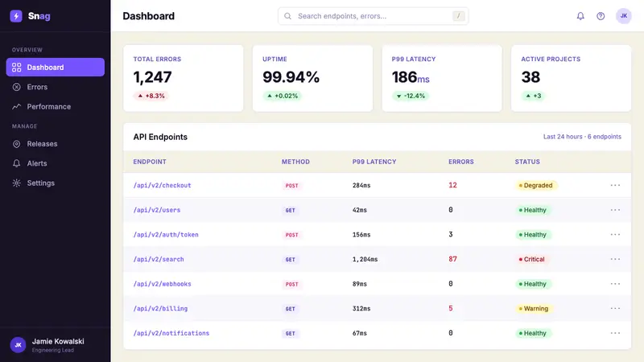Image resolution: width=644 pixels, height=362 pixels.
Task: Open row actions for /api/v2/auth/token
Action: [x=615, y=234]
